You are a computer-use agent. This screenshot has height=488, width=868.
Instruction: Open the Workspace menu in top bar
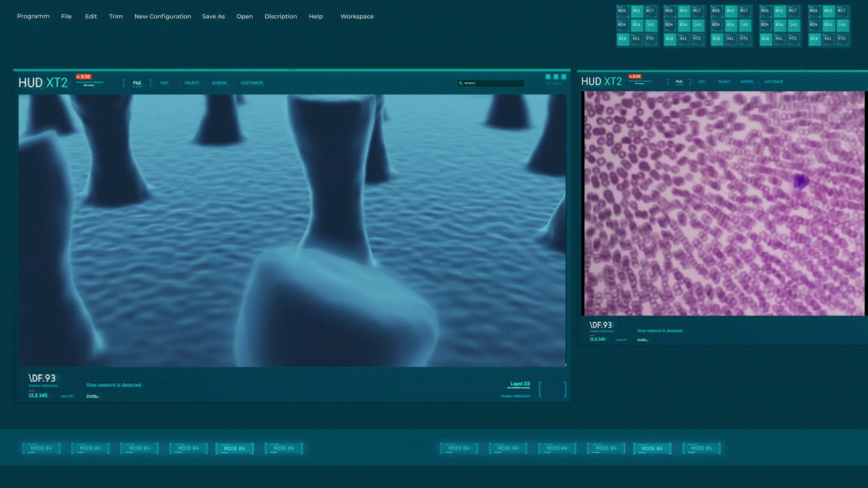[357, 16]
